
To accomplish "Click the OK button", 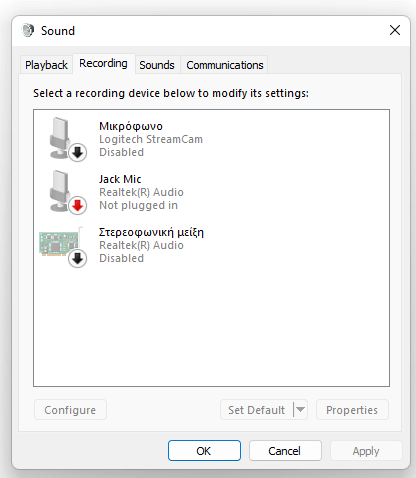I will coord(204,451).
